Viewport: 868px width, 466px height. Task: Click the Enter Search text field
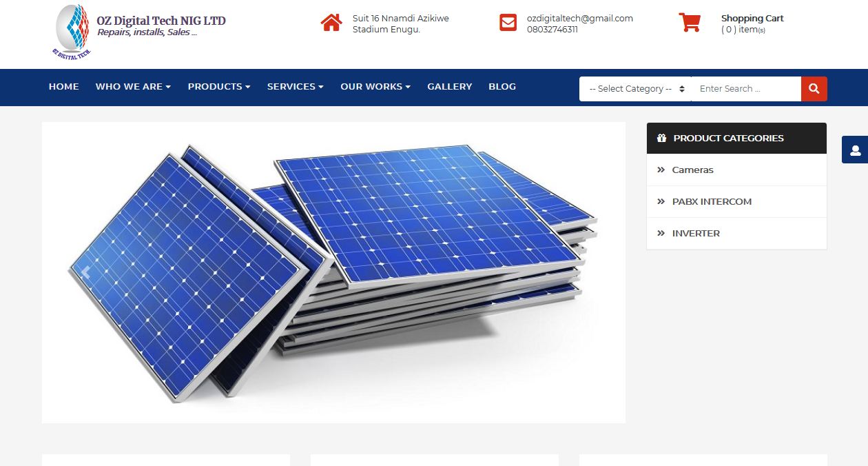pos(746,89)
